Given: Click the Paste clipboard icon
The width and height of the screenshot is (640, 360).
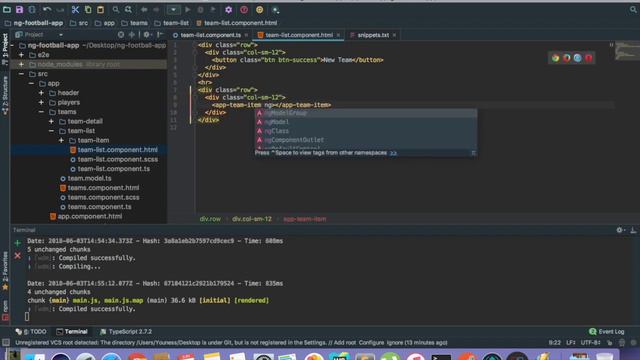Looking at the screenshot, I should click(x=100, y=9).
